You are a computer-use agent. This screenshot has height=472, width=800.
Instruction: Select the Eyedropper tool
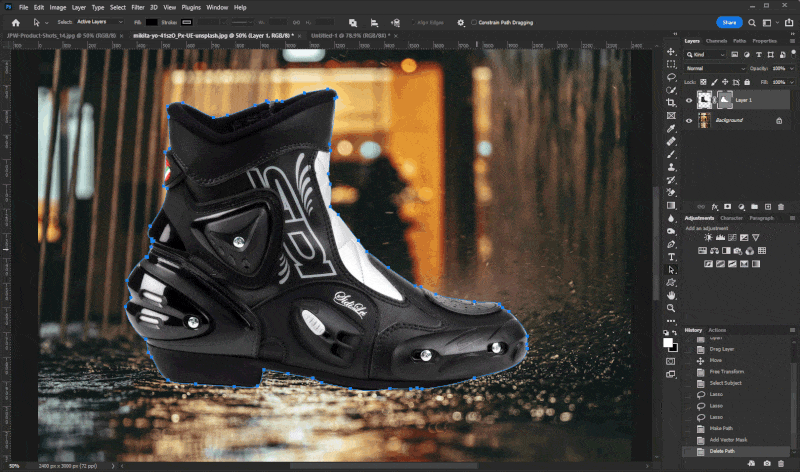(671, 129)
